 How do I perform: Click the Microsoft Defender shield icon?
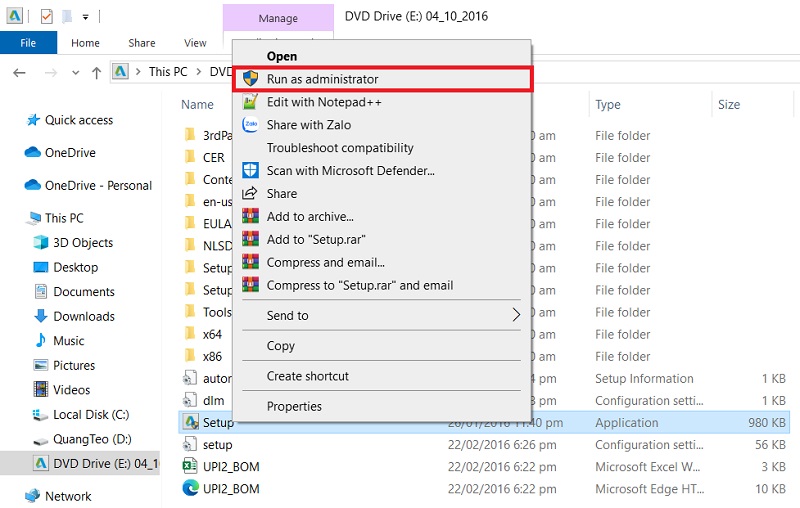point(250,170)
